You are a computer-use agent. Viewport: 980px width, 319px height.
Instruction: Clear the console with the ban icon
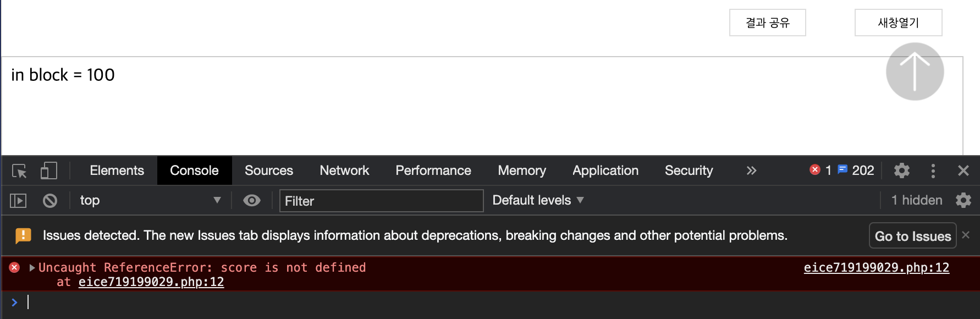coord(50,201)
